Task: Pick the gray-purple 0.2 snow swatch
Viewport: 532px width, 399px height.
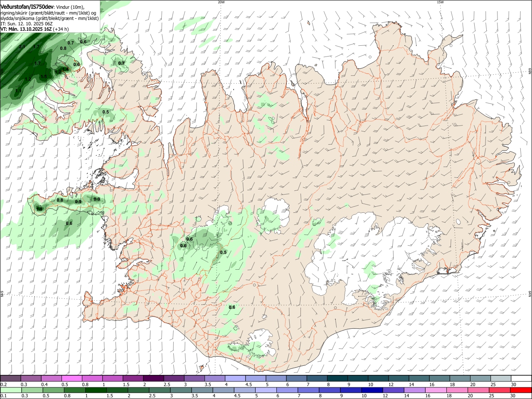Action: click(10, 378)
